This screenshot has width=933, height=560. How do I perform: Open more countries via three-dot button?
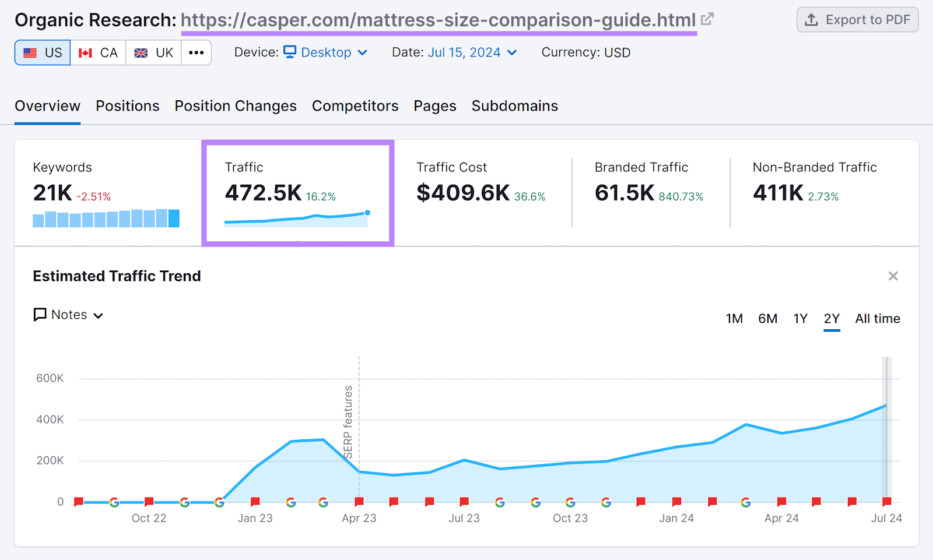pos(197,53)
